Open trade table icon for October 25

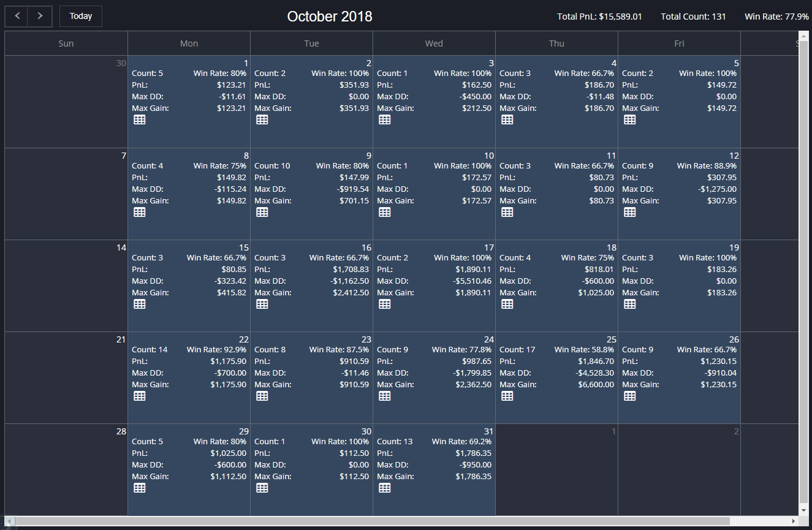click(507, 396)
